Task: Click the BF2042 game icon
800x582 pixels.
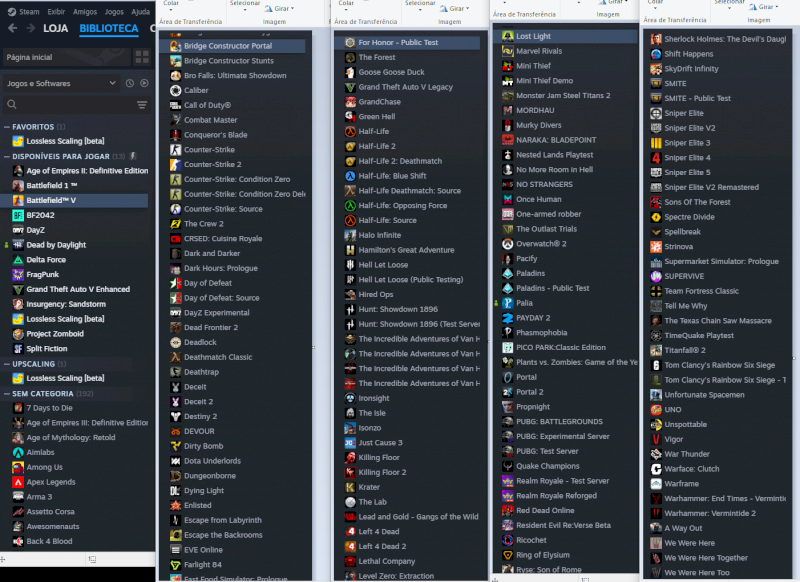Action: (x=18, y=215)
